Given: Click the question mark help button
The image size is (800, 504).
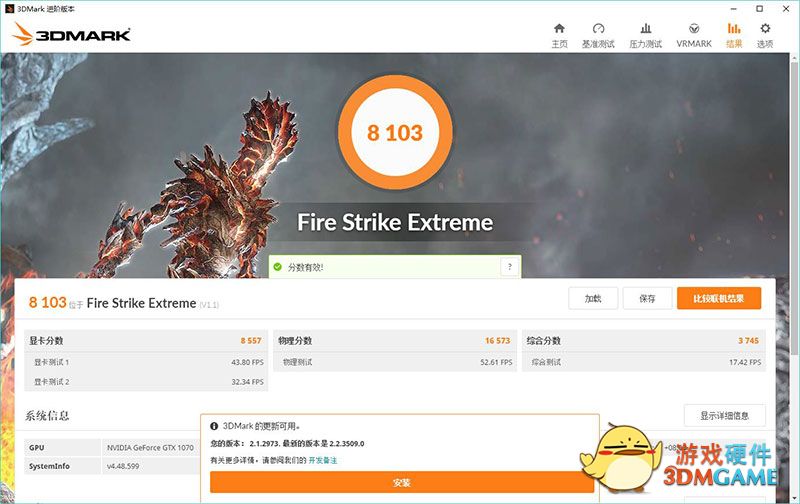Looking at the screenshot, I should 509,267.
